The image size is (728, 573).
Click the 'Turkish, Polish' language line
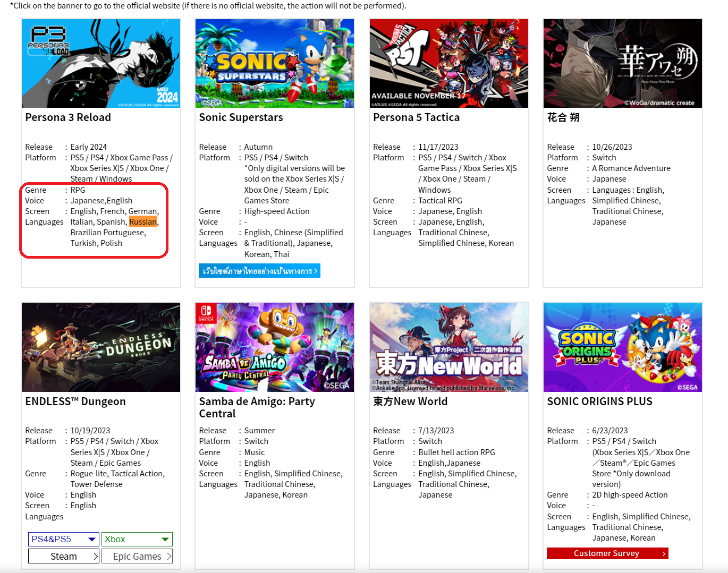tap(96, 243)
